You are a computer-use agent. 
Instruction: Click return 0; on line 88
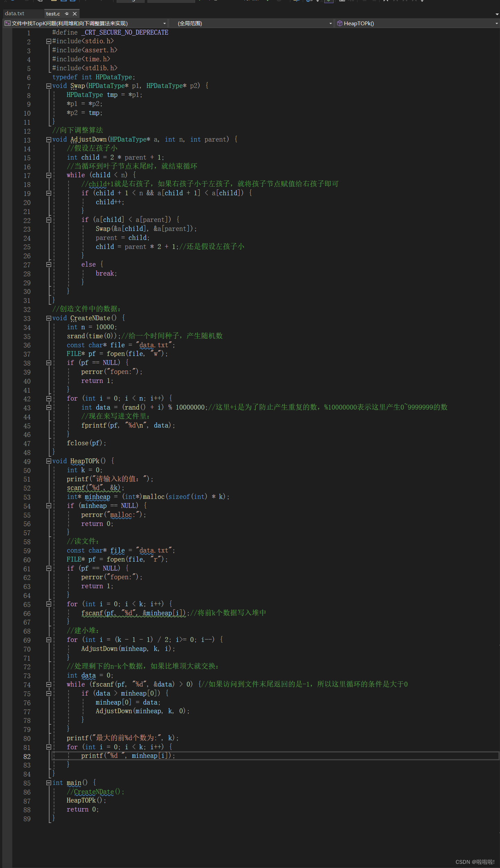[x=83, y=809]
